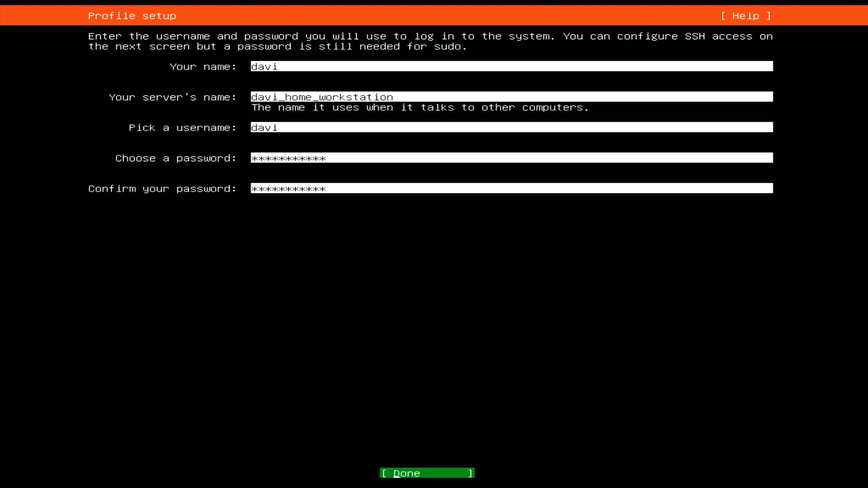The width and height of the screenshot is (868, 488).
Task: Focus the Choose a password field
Action: tap(511, 158)
